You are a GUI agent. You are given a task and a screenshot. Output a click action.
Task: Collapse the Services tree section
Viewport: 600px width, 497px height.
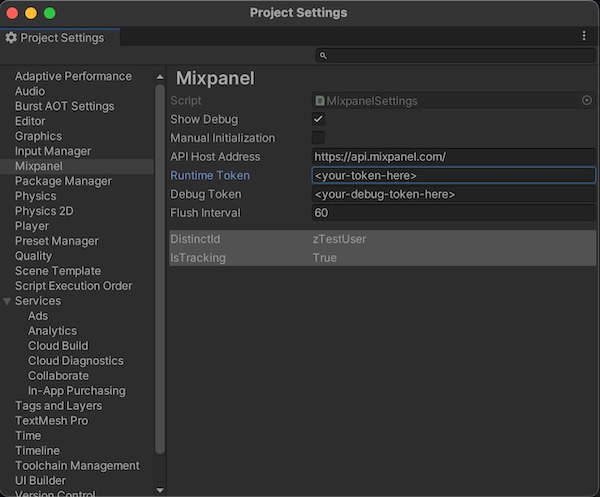click(7, 301)
